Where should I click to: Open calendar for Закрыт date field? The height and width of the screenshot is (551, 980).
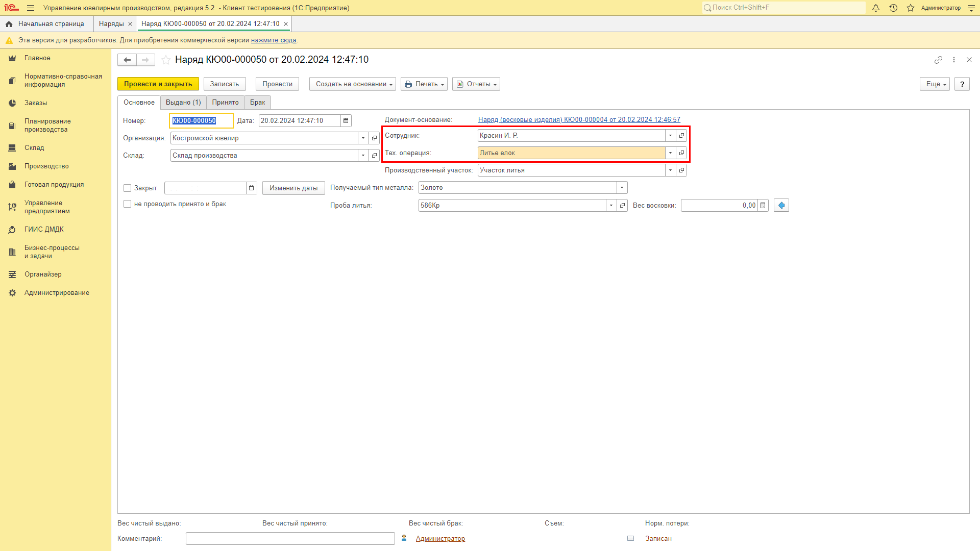point(252,188)
